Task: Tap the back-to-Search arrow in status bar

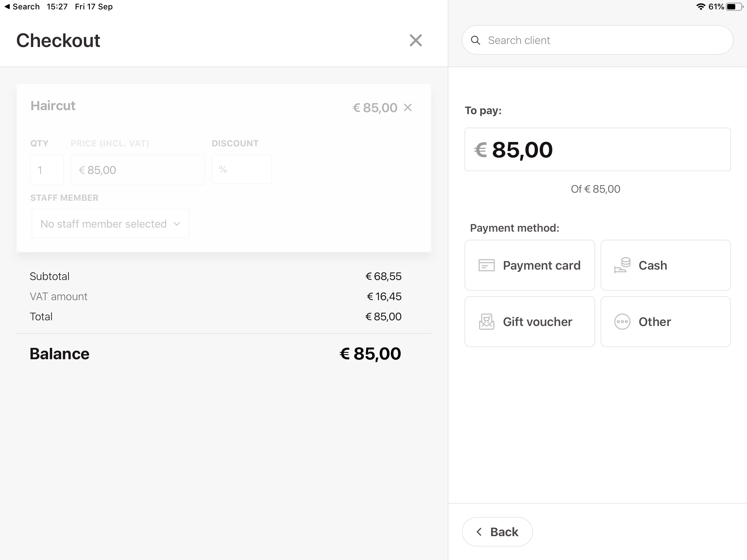Action: pyautogui.click(x=7, y=7)
